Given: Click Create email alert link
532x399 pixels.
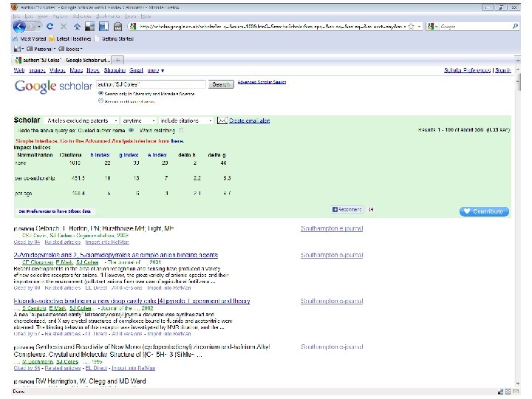Looking at the screenshot, I should tap(250, 120).
